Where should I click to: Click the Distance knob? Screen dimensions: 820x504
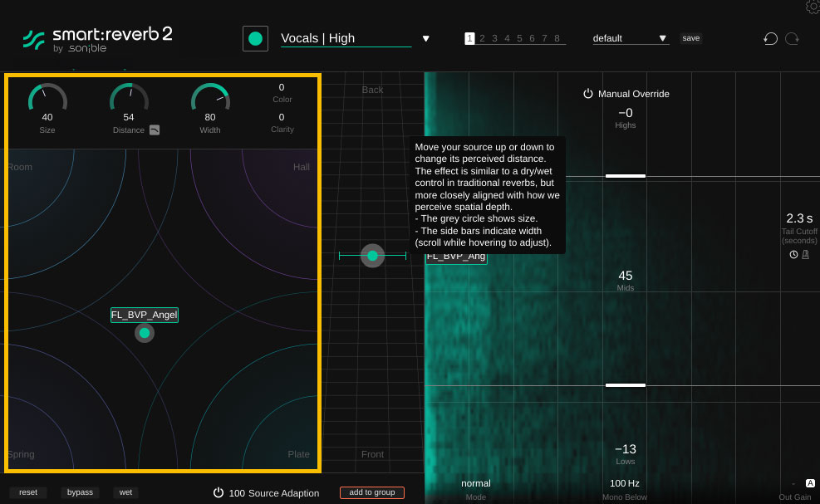click(129, 97)
